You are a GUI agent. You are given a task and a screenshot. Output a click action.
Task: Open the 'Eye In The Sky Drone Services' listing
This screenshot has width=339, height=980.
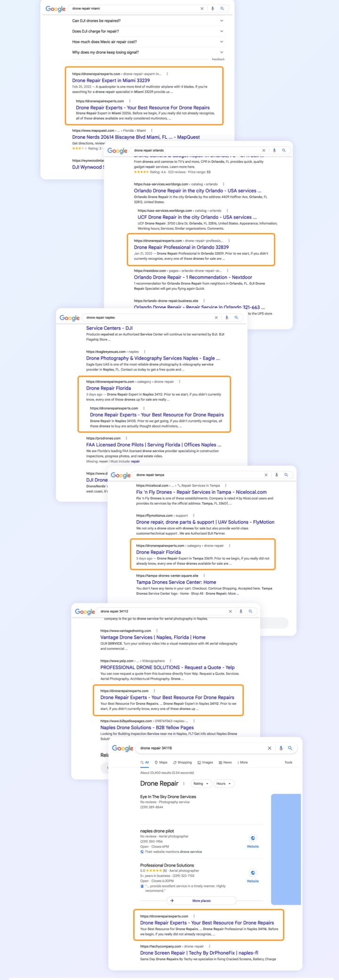tap(168, 797)
